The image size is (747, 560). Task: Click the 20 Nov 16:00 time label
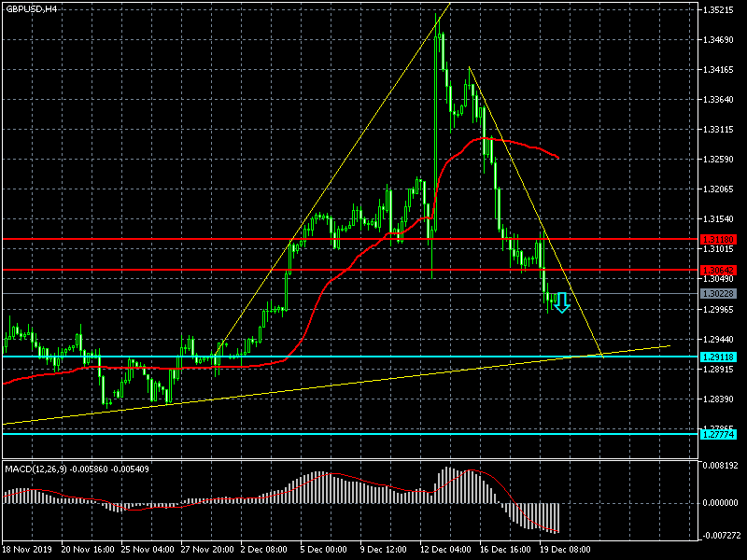[x=88, y=549]
